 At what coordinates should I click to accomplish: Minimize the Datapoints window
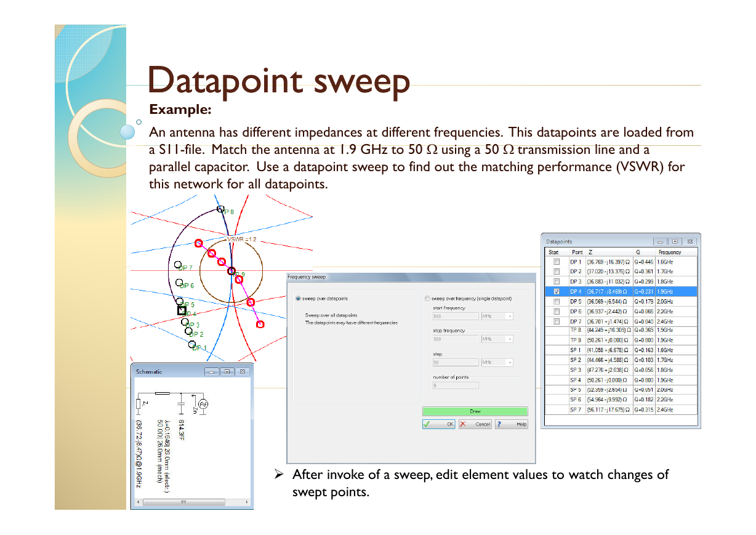click(x=660, y=242)
